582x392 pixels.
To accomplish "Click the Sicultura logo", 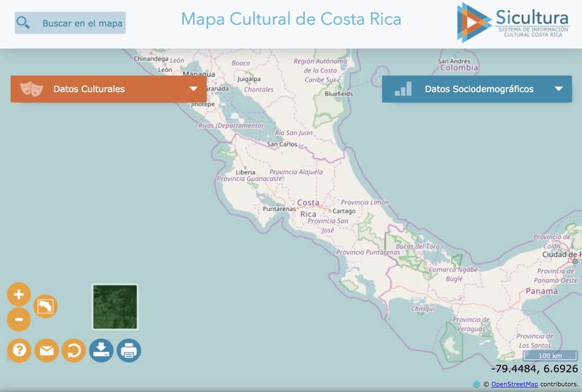I will tap(513, 22).
